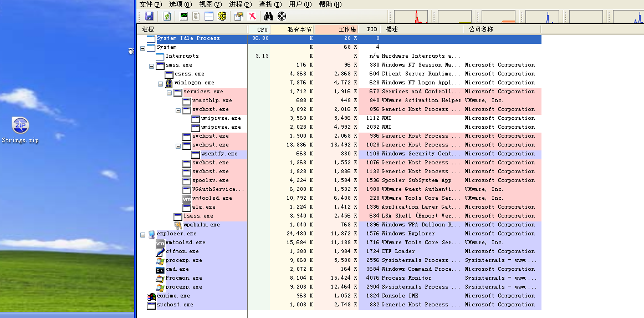Collapse the System process tree node
Image resolution: width=644 pixels, height=318 pixels.
pos(142,48)
